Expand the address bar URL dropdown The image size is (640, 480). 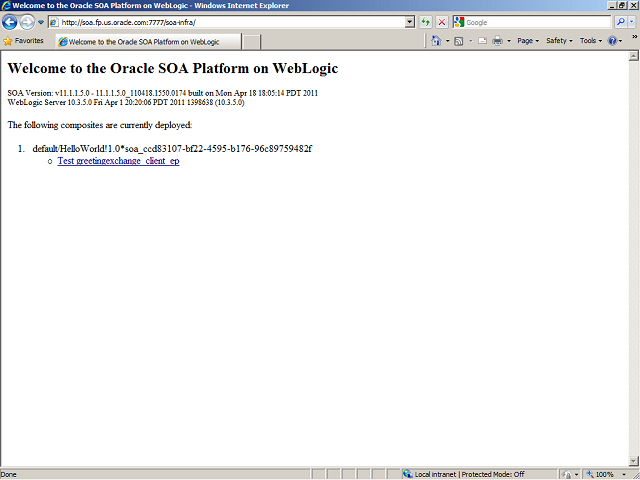[410, 22]
